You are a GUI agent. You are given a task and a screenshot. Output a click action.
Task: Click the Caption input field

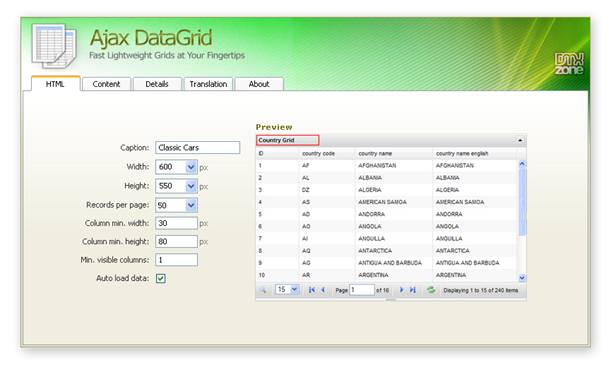coord(197,148)
